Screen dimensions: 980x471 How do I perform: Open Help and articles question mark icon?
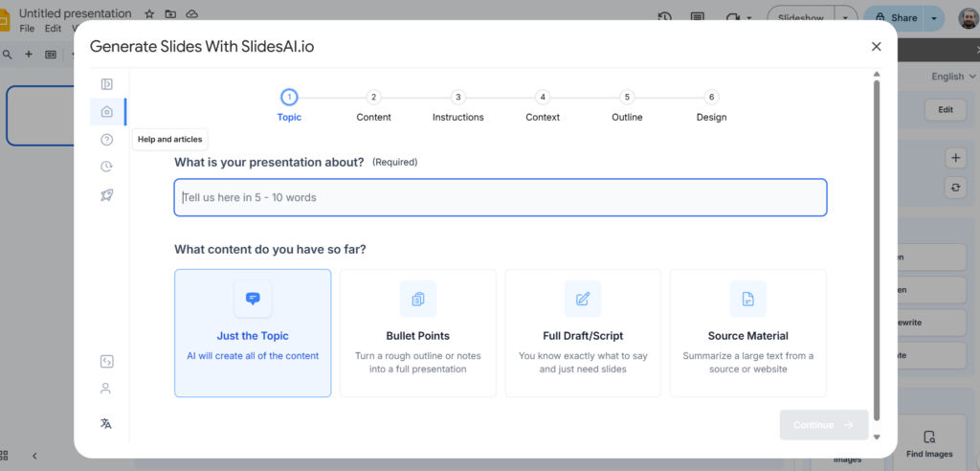pos(106,140)
